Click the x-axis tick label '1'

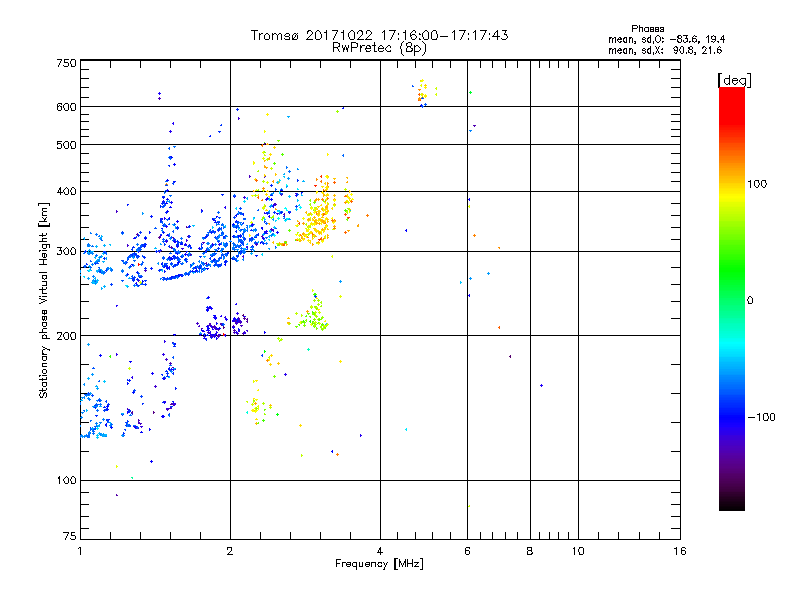(x=81, y=551)
